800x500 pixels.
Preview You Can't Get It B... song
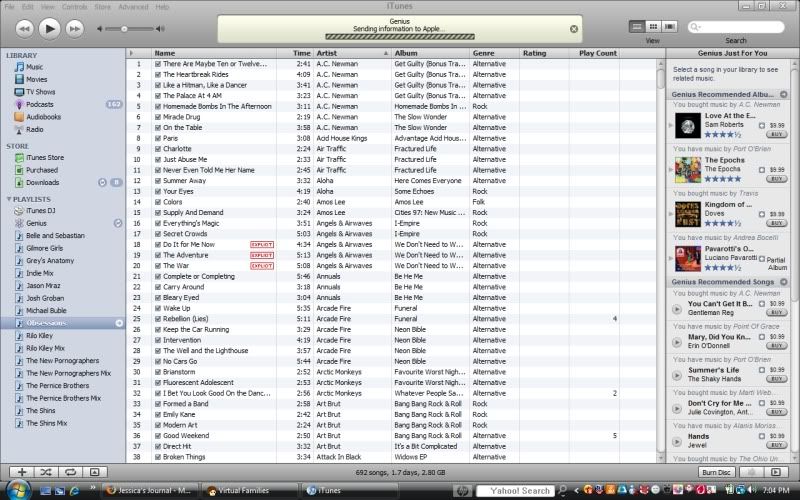pos(677,309)
